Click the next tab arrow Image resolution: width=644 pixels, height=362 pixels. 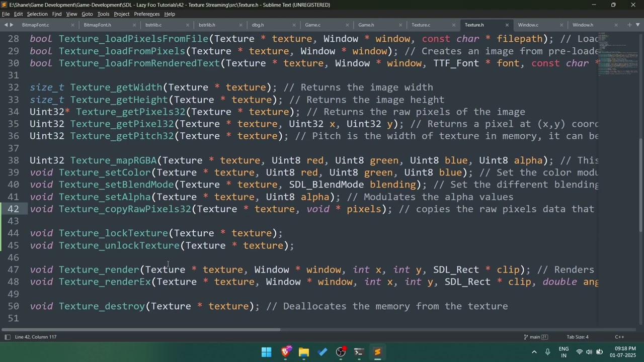tap(12, 25)
